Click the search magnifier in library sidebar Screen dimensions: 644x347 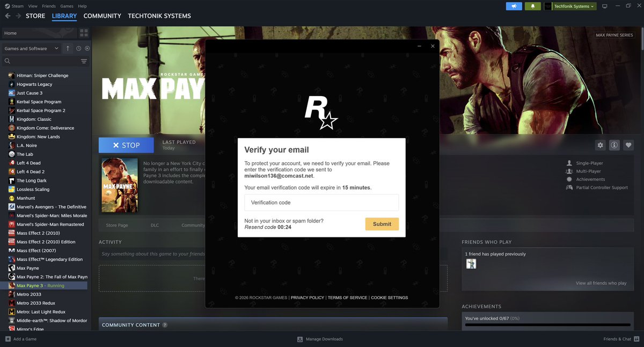click(x=8, y=61)
